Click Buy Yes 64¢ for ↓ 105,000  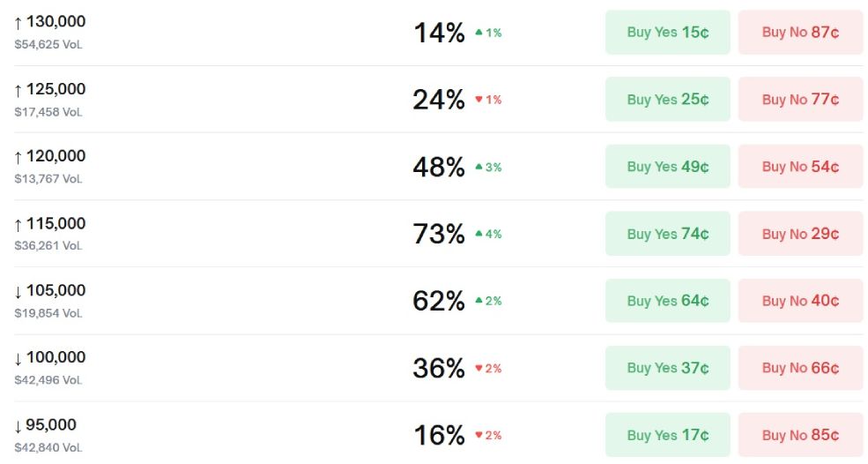pos(667,301)
